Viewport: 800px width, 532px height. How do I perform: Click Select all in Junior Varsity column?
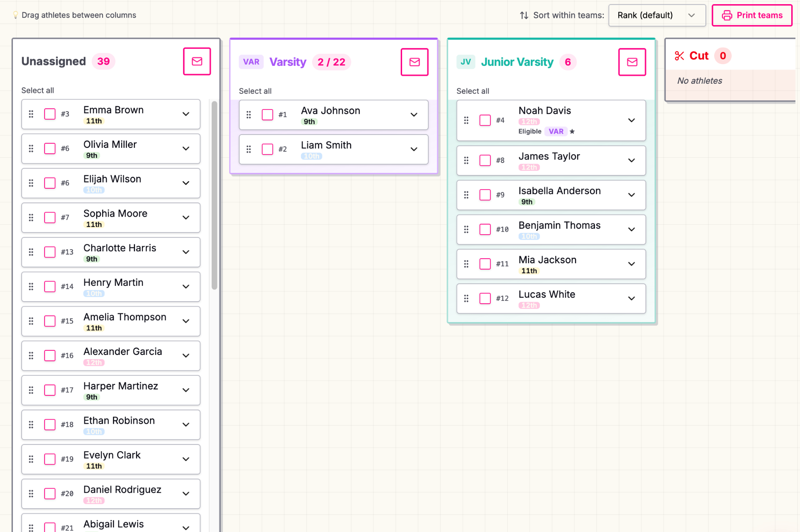[472, 91]
